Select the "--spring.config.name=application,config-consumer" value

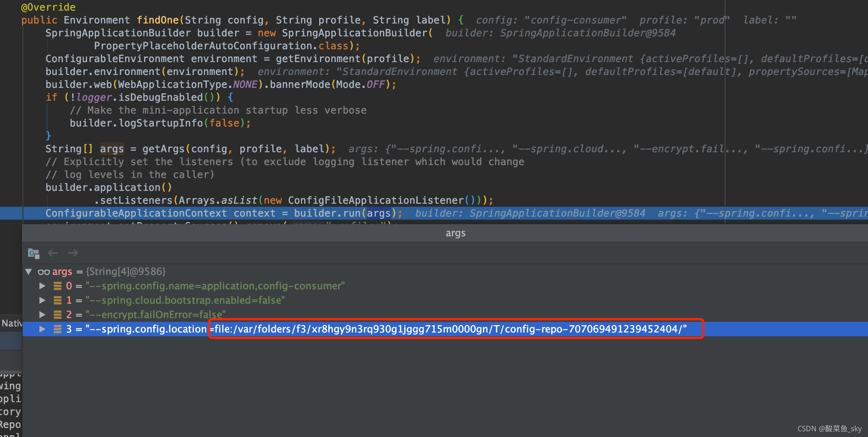point(215,286)
